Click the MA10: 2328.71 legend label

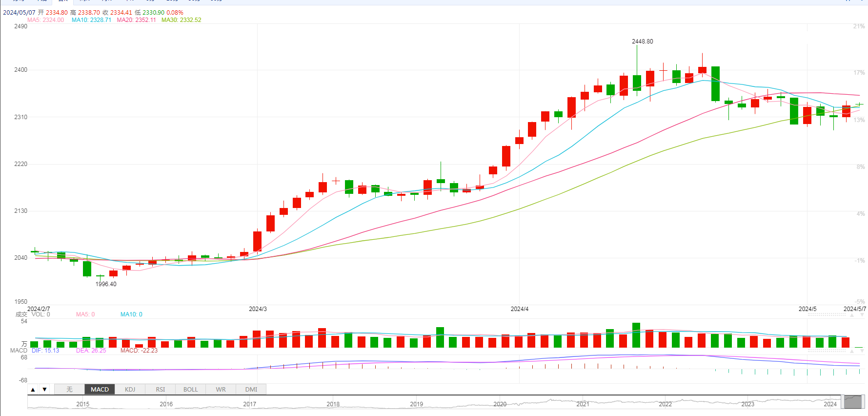point(91,20)
